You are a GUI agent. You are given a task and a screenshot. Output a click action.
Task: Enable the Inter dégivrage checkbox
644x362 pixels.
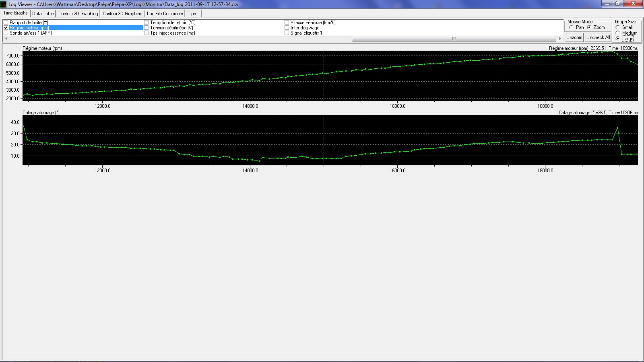[x=287, y=28]
